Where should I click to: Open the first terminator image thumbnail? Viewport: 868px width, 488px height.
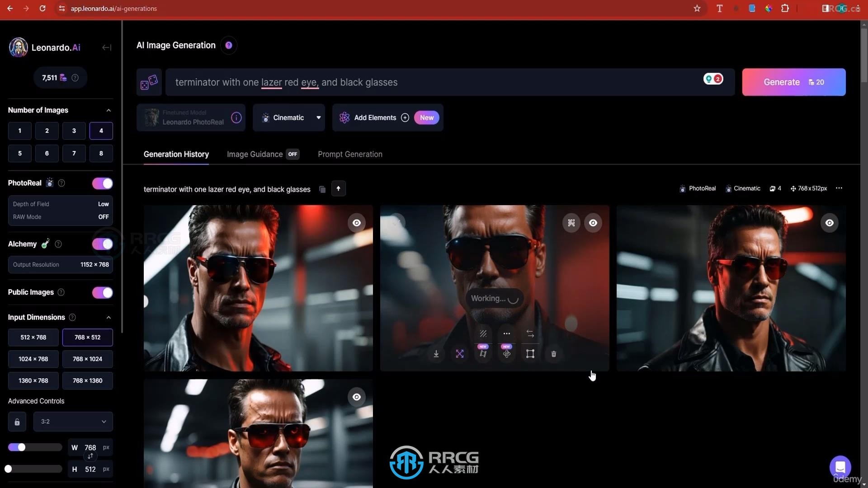pos(258,288)
